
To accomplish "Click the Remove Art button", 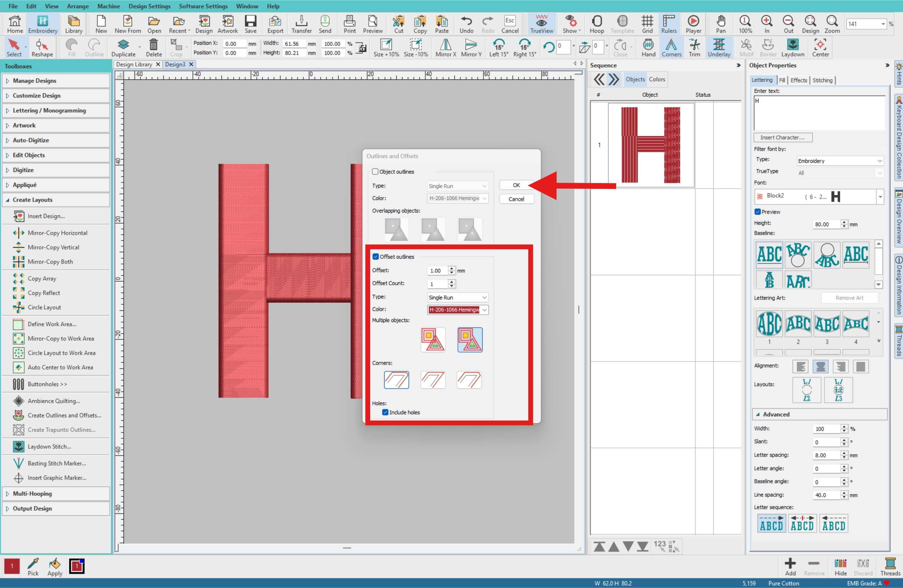I will [x=849, y=298].
